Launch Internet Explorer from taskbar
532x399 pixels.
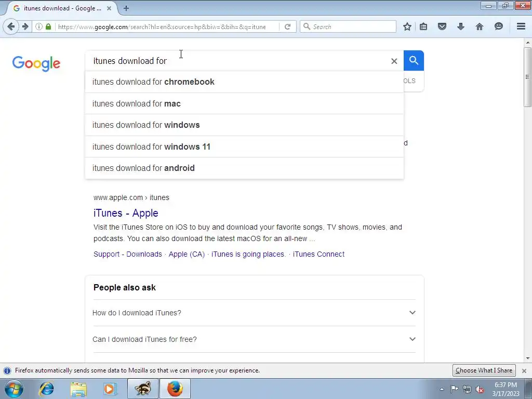click(x=46, y=389)
